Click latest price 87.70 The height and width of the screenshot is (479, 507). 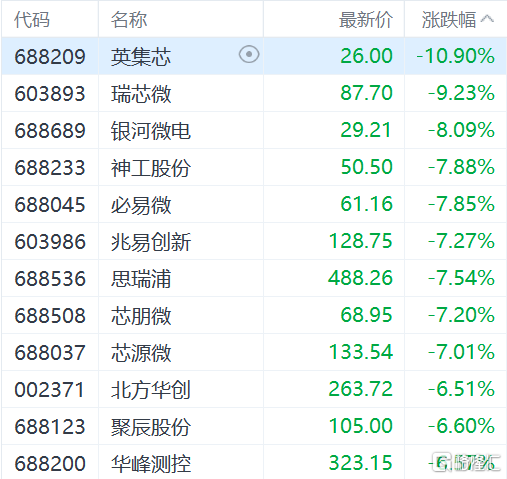[366, 93]
